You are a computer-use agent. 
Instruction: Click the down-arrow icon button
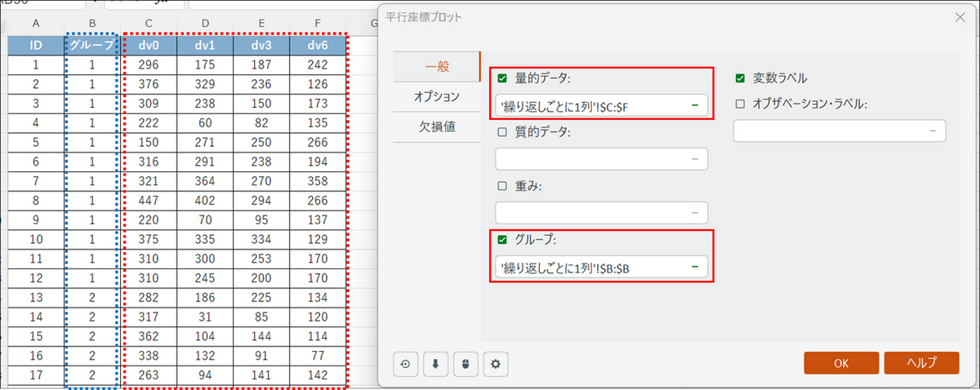tap(435, 365)
